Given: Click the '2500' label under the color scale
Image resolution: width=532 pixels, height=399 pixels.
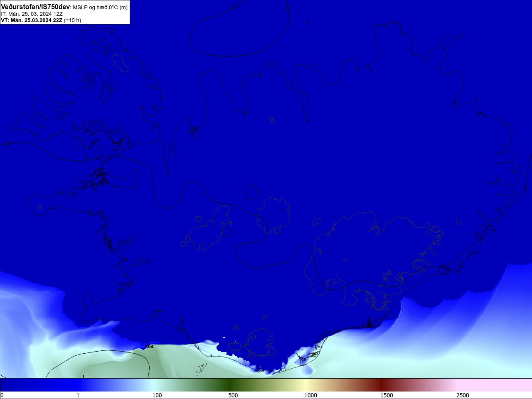Looking at the screenshot, I should pos(463,395).
